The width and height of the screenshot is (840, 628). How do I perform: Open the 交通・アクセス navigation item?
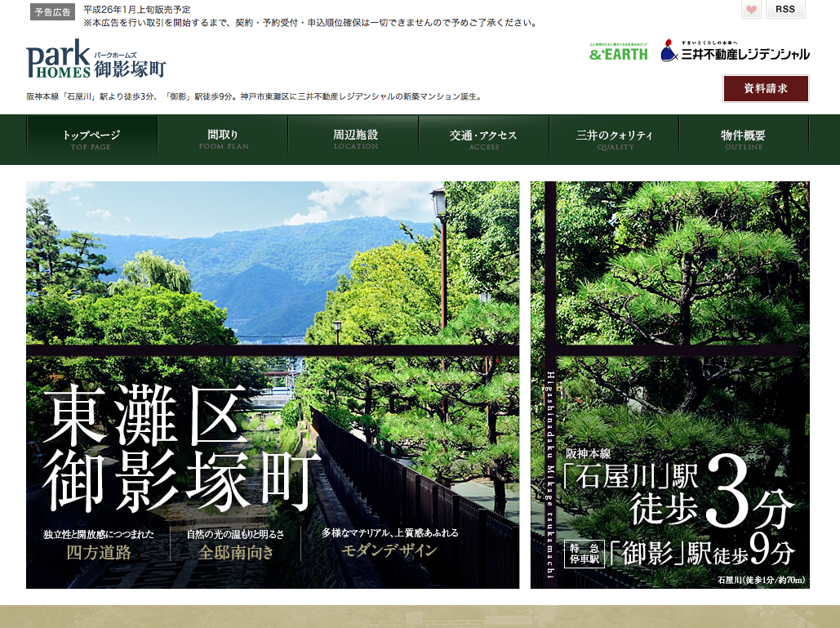tap(483, 139)
